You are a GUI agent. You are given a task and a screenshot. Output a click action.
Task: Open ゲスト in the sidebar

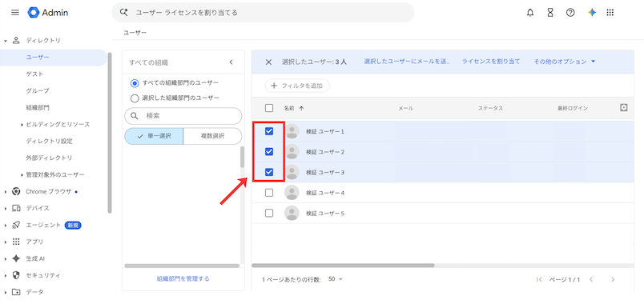coord(34,74)
